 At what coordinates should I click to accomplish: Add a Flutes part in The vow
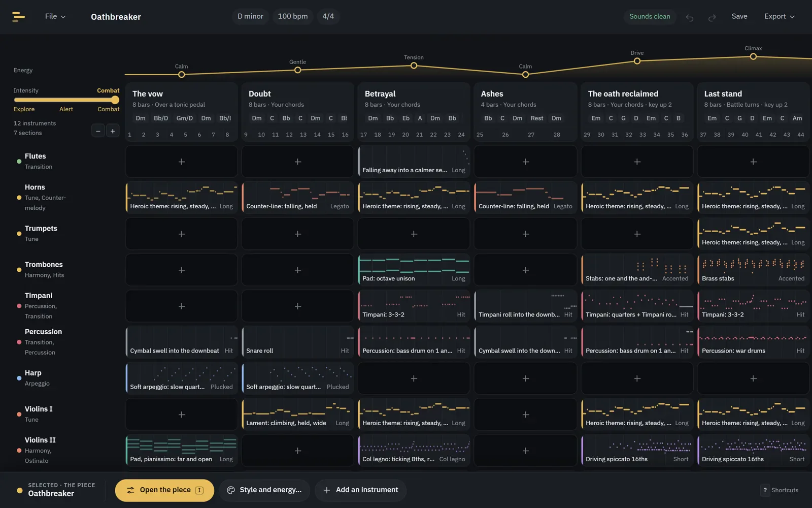pyautogui.click(x=181, y=162)
